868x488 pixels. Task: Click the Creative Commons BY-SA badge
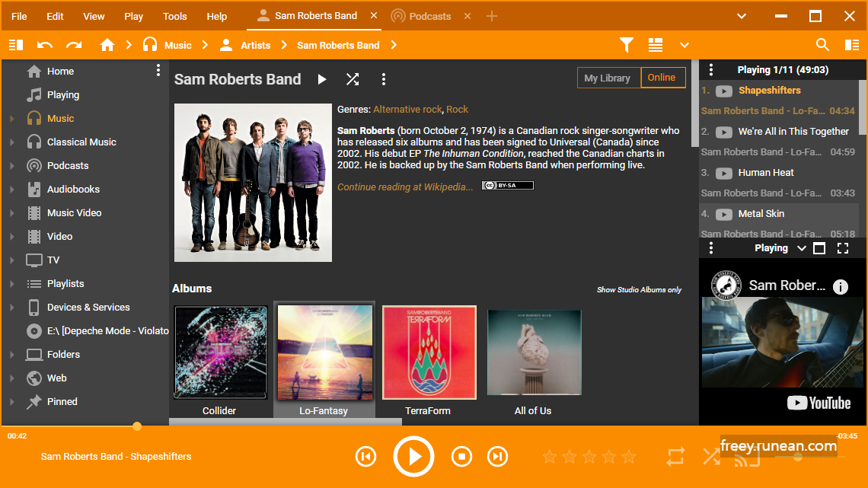(x=508, y=185)
